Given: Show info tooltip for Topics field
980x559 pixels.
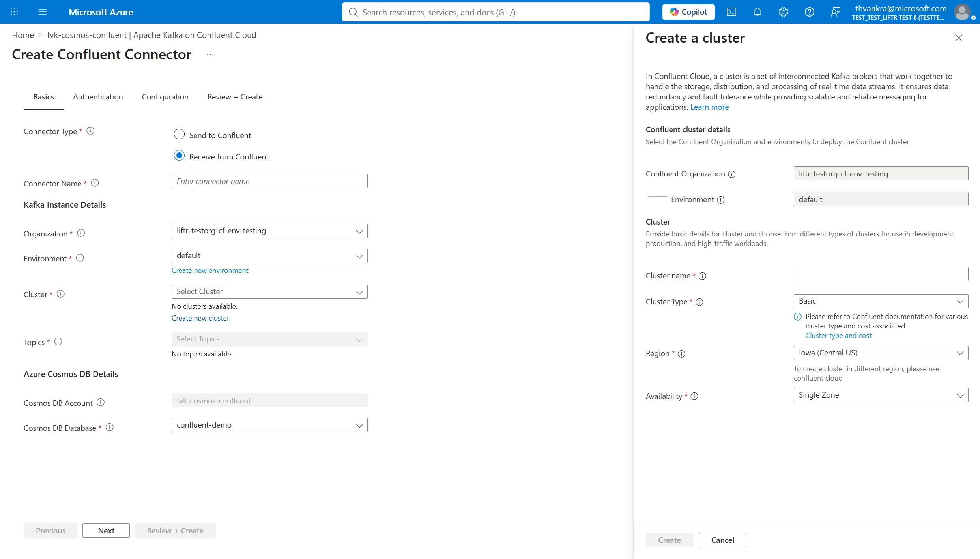Looking at the screenshot, I should coord(58,341).
